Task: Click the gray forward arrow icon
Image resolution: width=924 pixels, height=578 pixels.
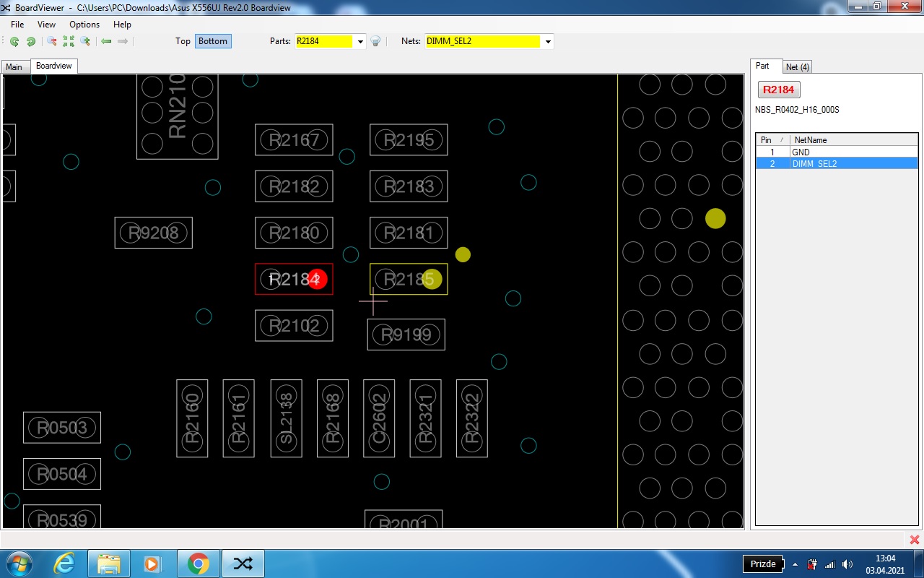Action: [123, 41]
